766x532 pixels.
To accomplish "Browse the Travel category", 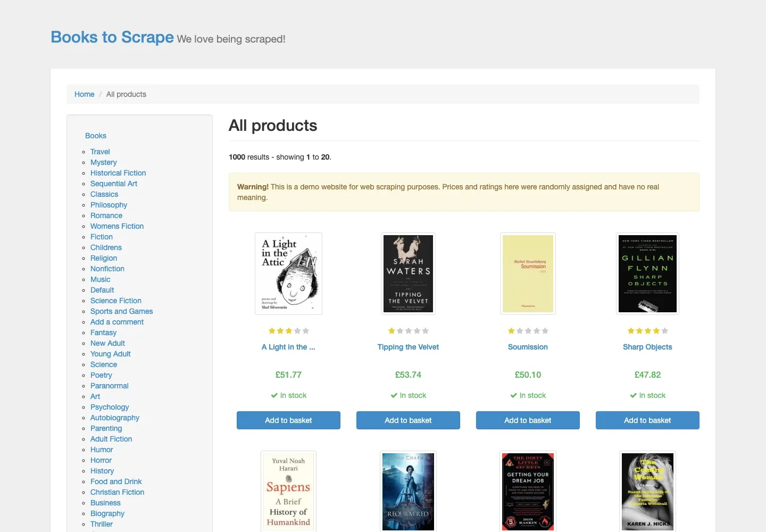I will [x=100, y=152].
